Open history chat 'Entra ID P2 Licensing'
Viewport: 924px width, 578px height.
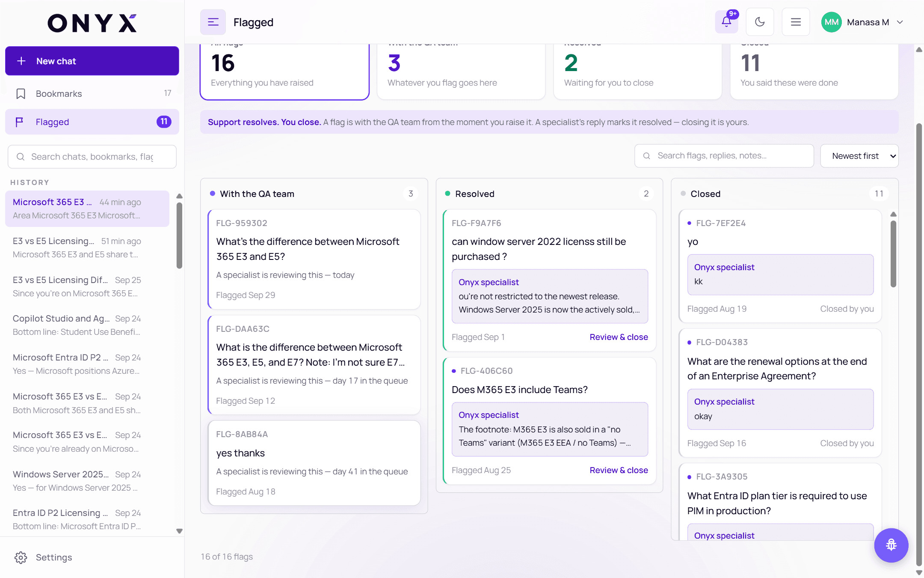tap(87, 519)
